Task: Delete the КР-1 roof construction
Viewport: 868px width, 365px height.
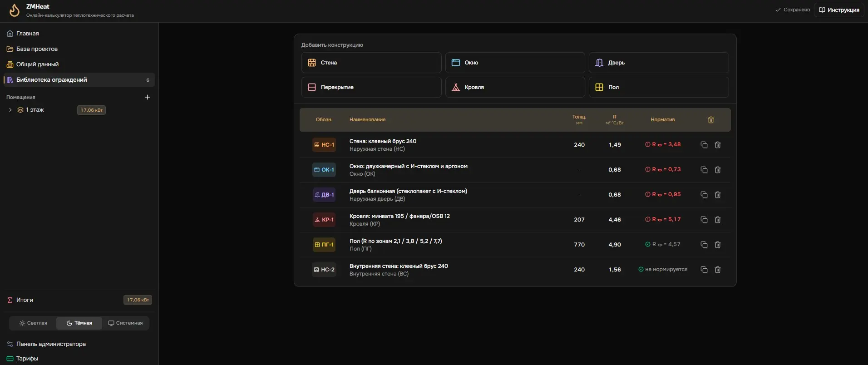Action: tap(718, 220)
